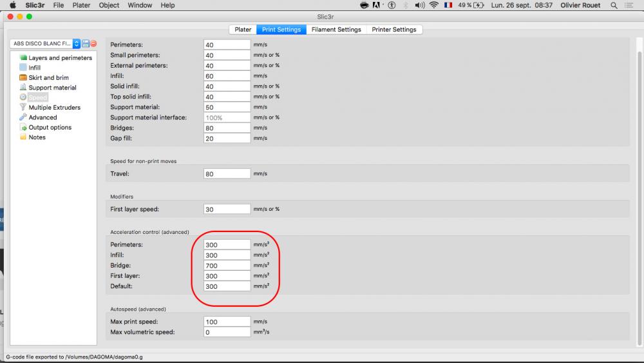Edit Default acceleration field
The width and height of the screenshot is (644, 363).
coord(227,286)
